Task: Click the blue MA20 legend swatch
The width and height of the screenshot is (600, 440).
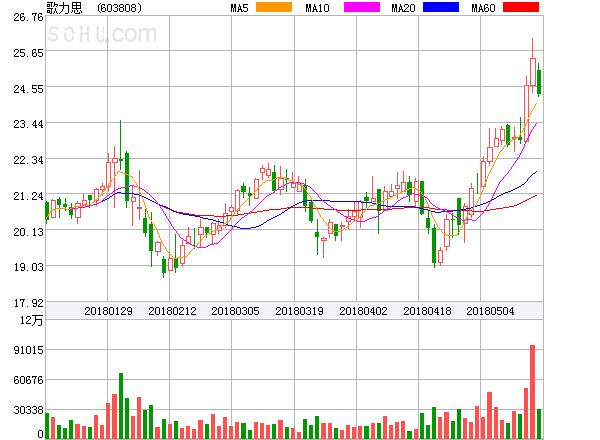Action: tap(441, 7)
